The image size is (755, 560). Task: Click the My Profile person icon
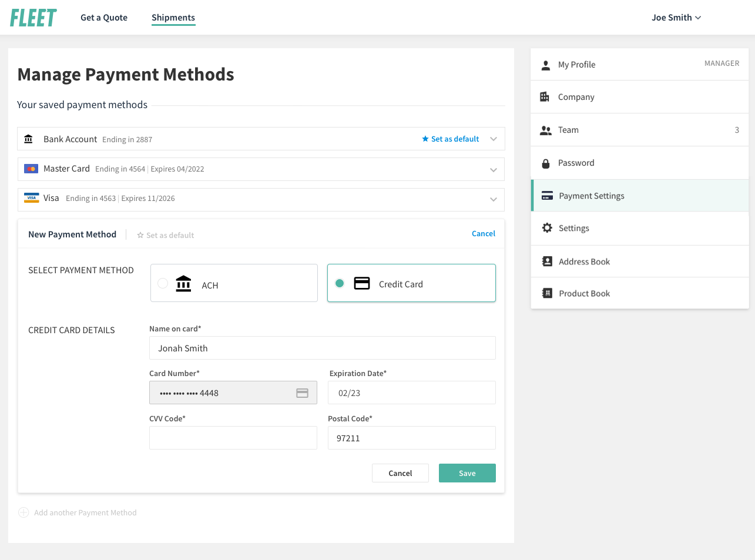tap(545, 65)
